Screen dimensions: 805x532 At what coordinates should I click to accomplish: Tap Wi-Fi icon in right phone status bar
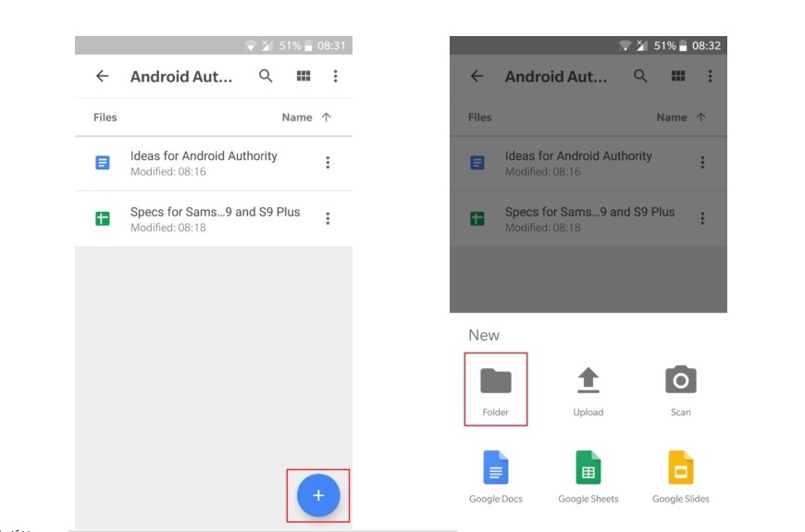pyautogui.click(x=625, y=45)
